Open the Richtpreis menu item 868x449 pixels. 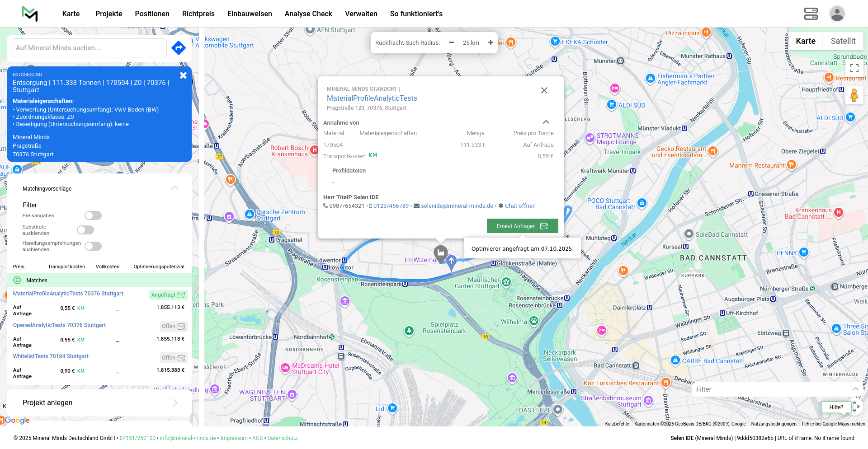pyautogui.click(x=198, y=14)
